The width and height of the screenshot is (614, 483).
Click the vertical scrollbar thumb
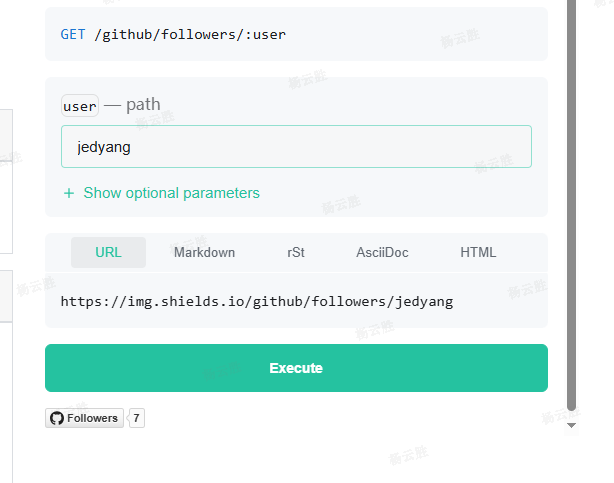pos(571,204)
